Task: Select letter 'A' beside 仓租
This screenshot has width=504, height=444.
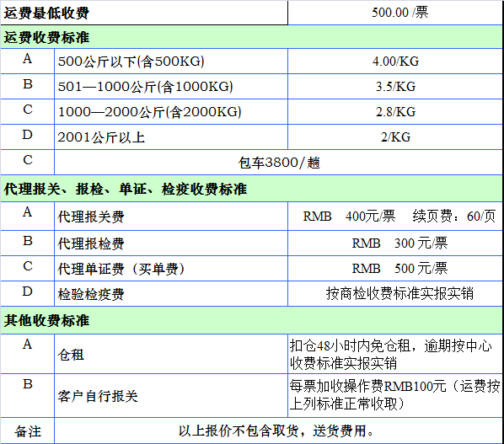Action: (27, 345)
